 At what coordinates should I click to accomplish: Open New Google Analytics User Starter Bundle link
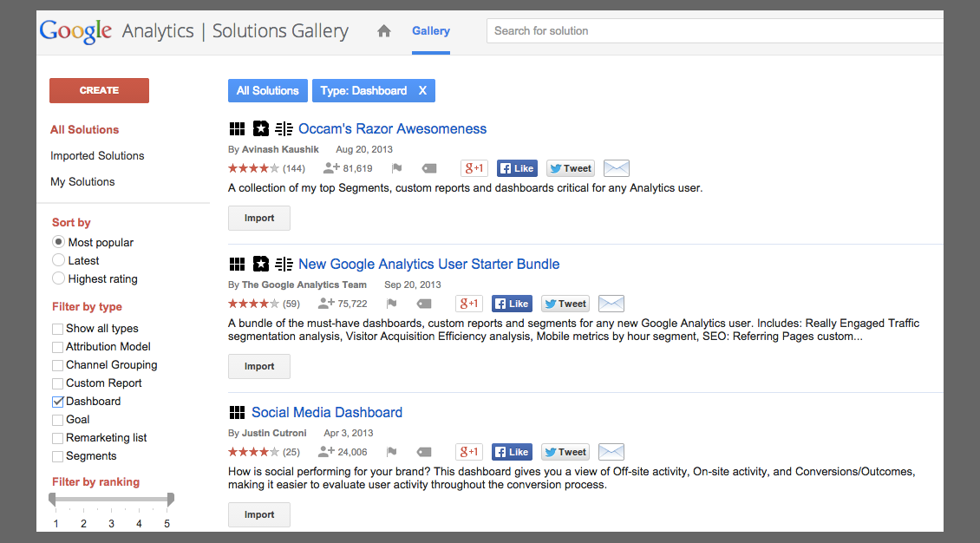[428, 265]
